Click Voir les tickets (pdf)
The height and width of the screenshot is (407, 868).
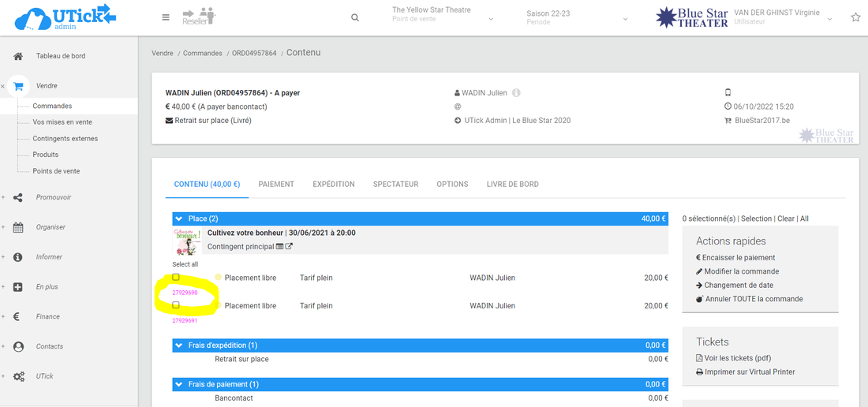(736, 358)
